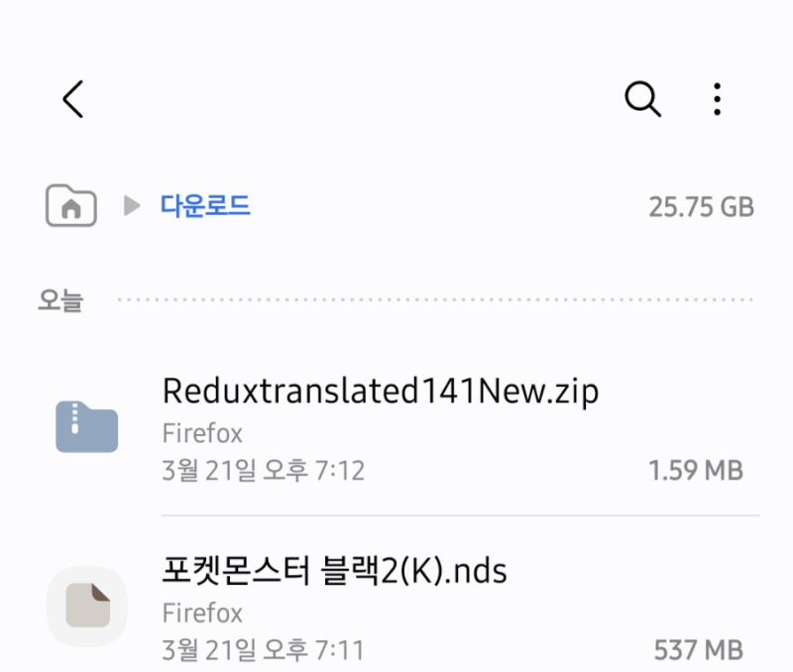
Task: Tap the 25.75 GB storage label
Action: click(x=700, y=206)
